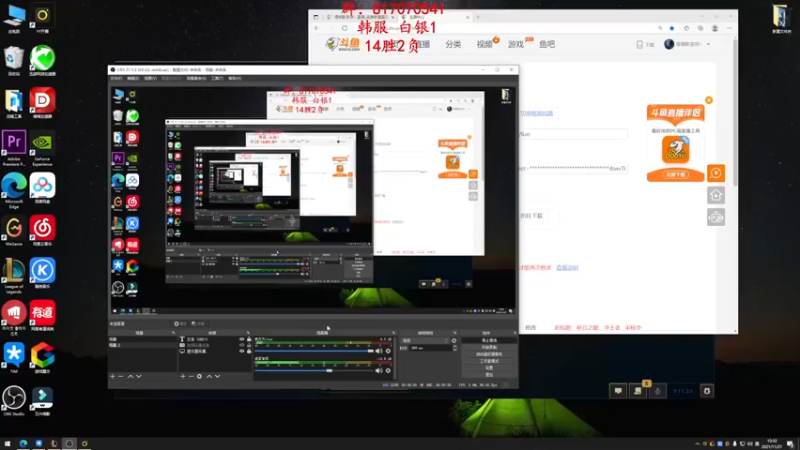Screen dimensions: 800x450
Task: Expand Douyu user account dropdown arrow
Action: (708, 44)
